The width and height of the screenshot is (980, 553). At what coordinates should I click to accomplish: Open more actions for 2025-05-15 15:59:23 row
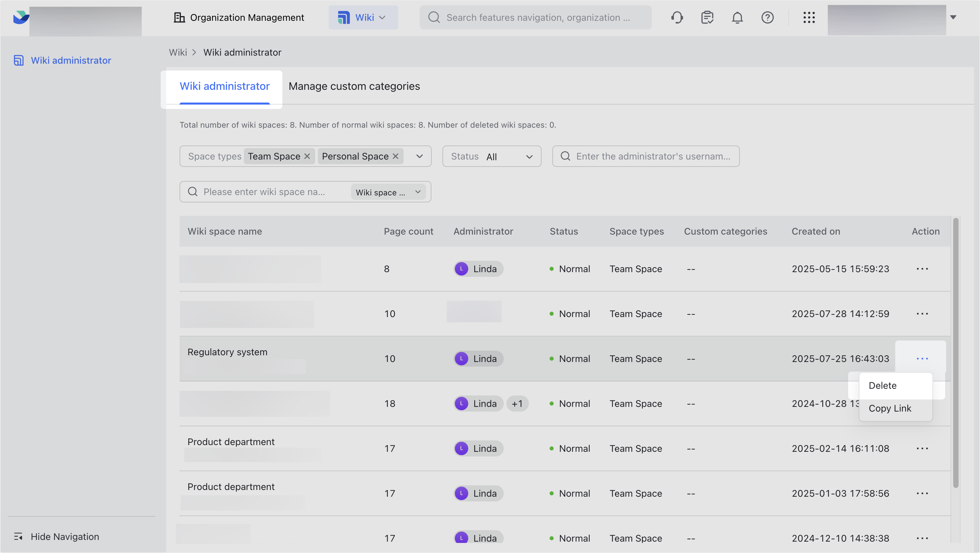[922, 269]
